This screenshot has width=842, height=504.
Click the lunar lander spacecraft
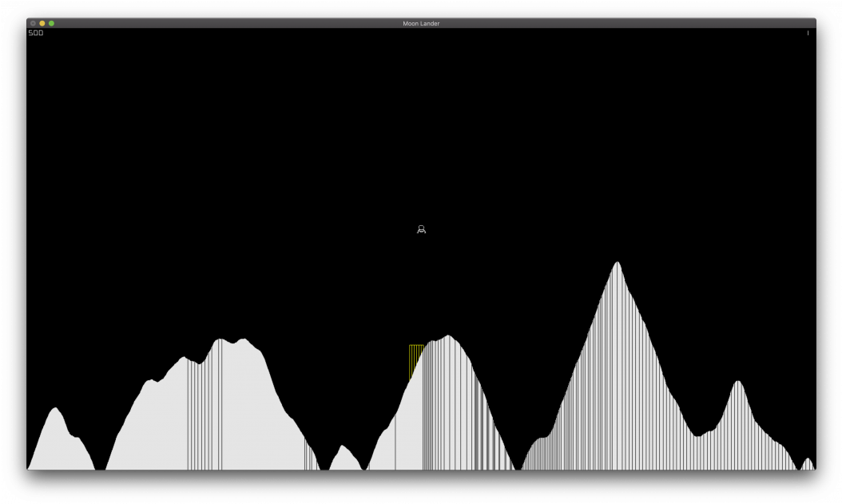pyautogui.click(x=421, y=230)
